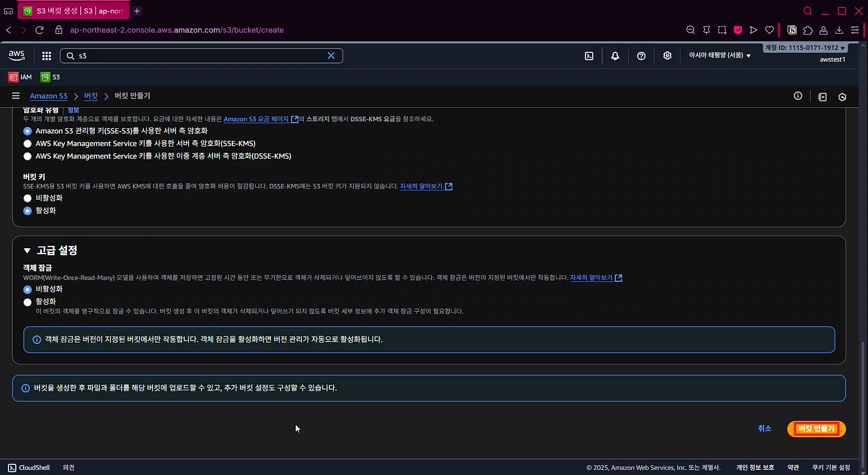Open 개인 정보 보호 footer link
This screenshot has height=475, width=868.
[755, 468]
